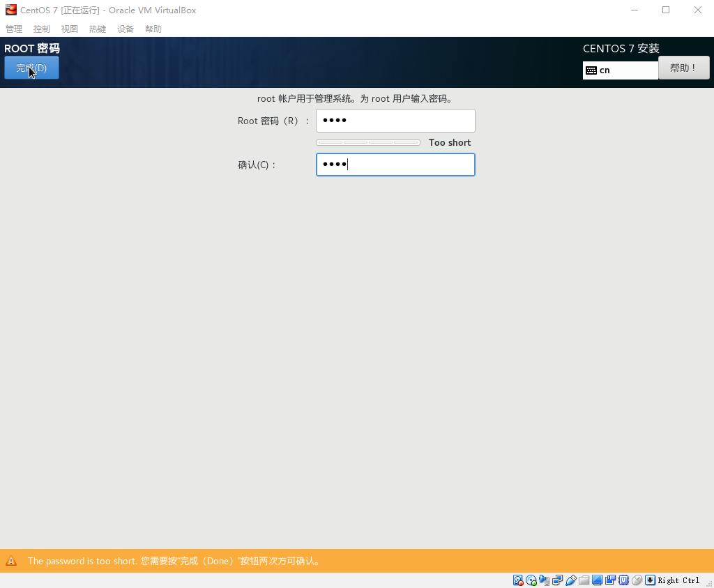The width and height of the screenshot is (714, 588).
Task: Focus the Root 密码 password field
Action: (x=395, y=121)
